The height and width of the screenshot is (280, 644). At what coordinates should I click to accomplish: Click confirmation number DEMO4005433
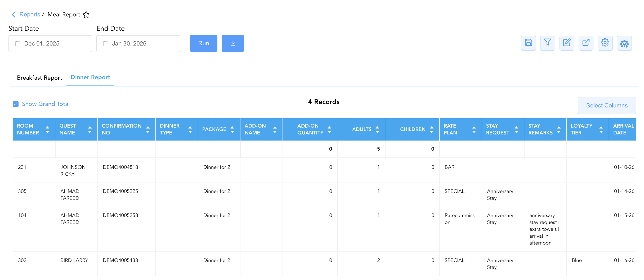[x=120, y=260]
